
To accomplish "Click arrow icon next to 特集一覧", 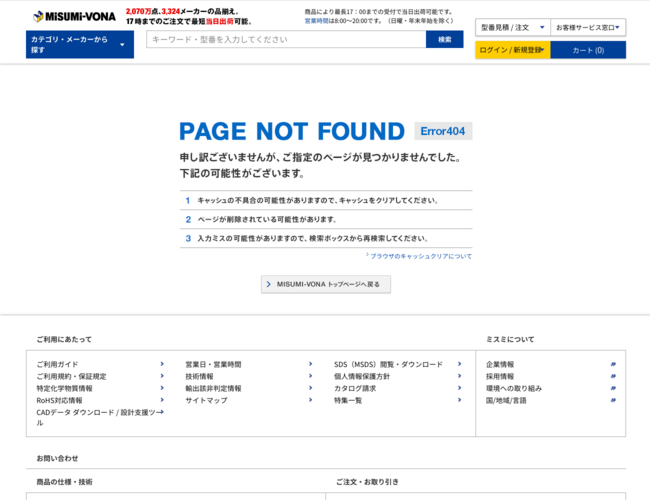I will 459,400.
